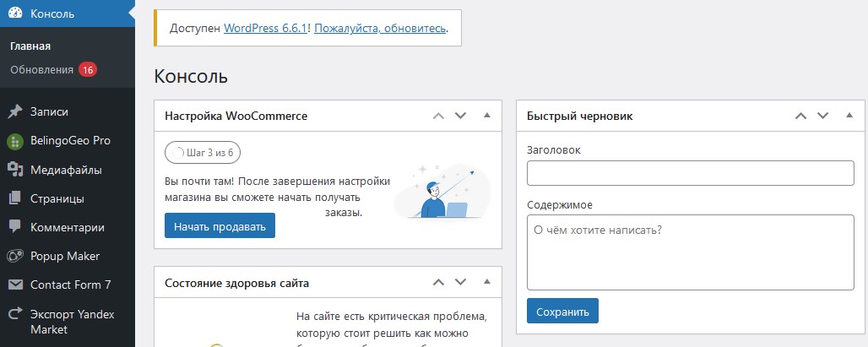Click the Консоль dashboard gauge icon

tap(15, 14)
